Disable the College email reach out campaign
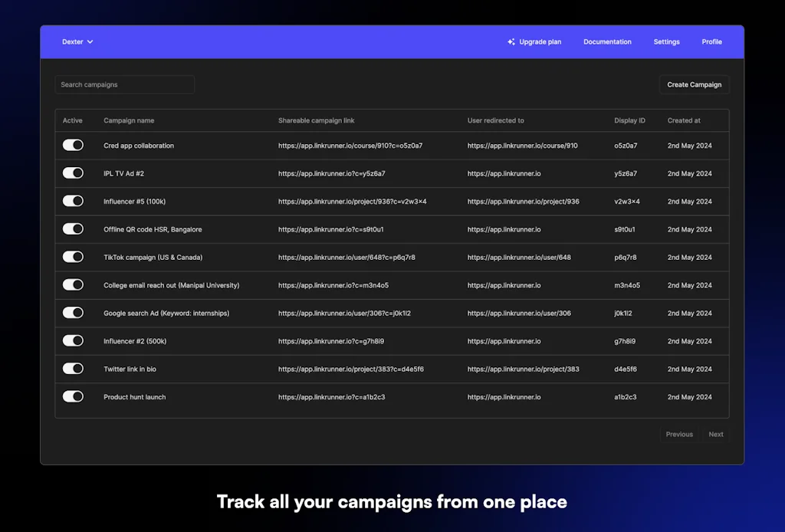 coord(73,284)
